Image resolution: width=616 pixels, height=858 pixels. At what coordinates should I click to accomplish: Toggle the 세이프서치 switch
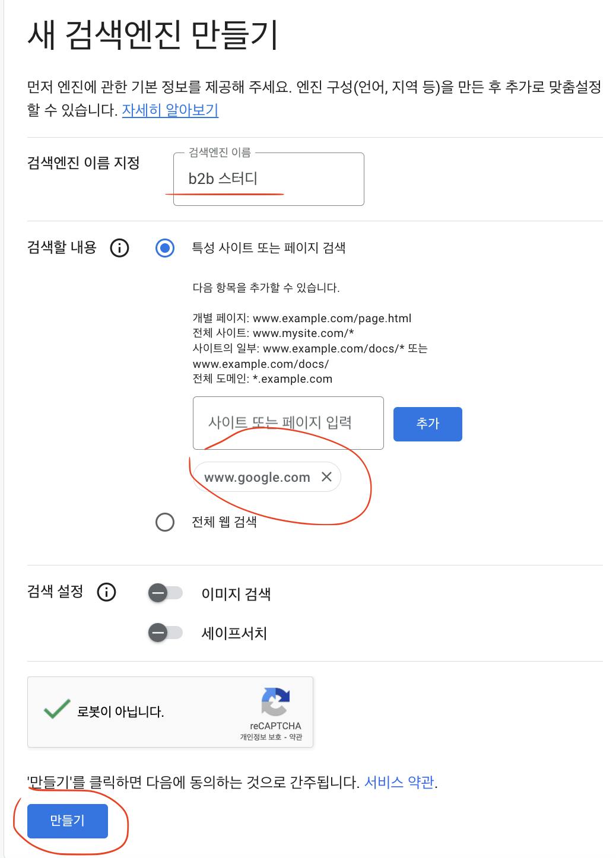166,633
